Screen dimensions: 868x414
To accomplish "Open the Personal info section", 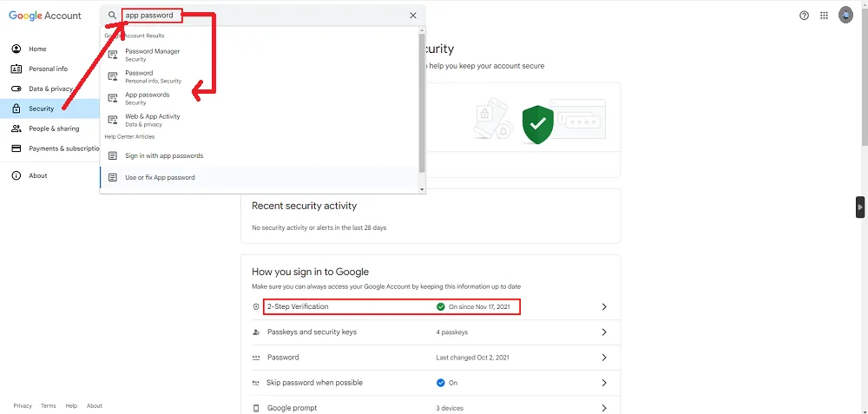I will [x=48, y=69].
